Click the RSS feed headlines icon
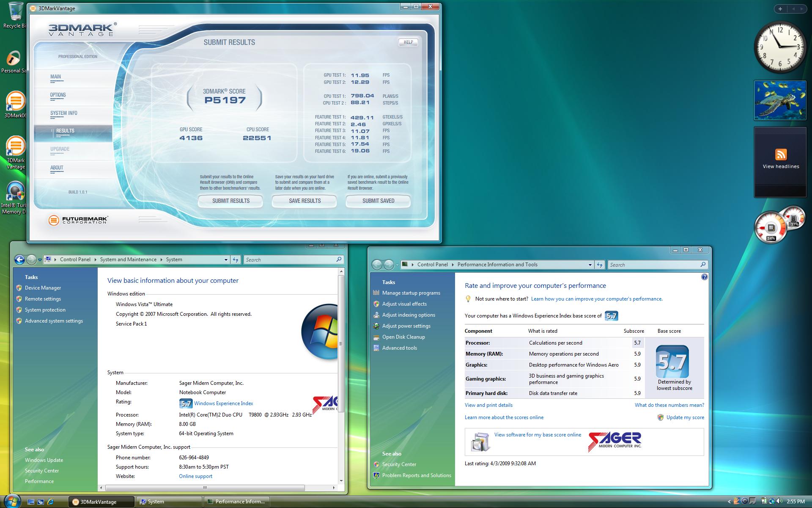Viewport: 812px width, 508px height. coord(781,154)
